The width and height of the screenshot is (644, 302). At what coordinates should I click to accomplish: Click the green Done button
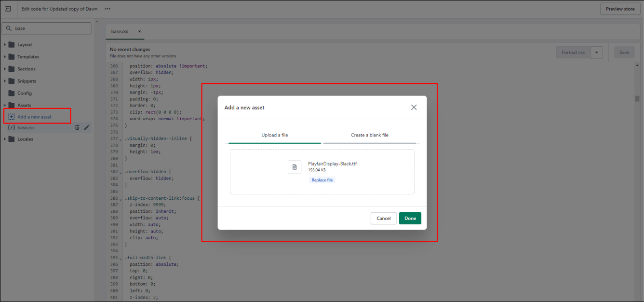click(410, 219)
